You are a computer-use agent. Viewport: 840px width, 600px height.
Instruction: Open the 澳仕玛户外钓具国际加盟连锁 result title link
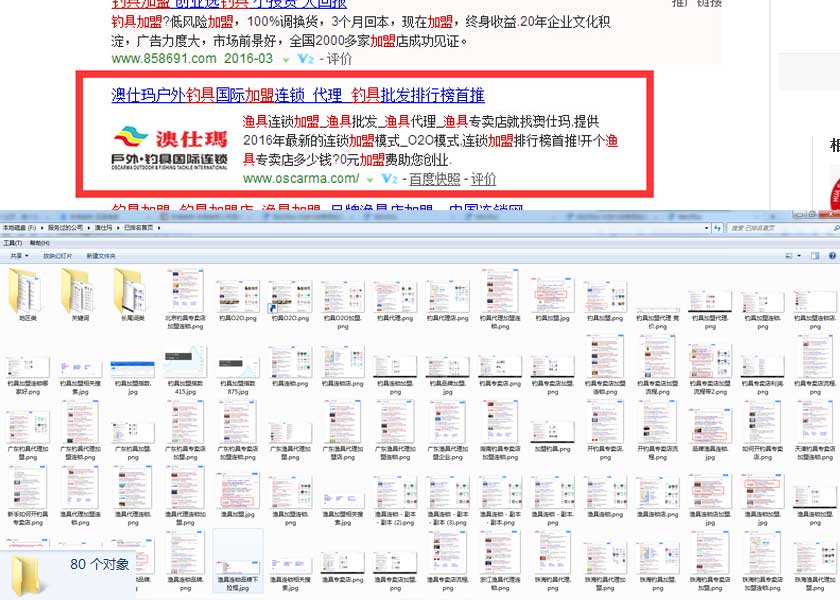[298, 95]
